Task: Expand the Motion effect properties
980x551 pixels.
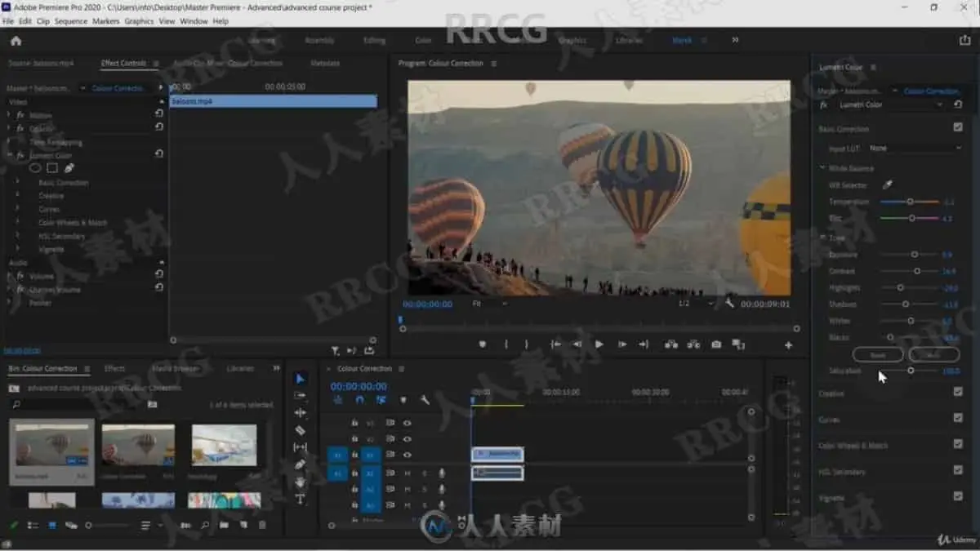Action: tap(9, 115)
